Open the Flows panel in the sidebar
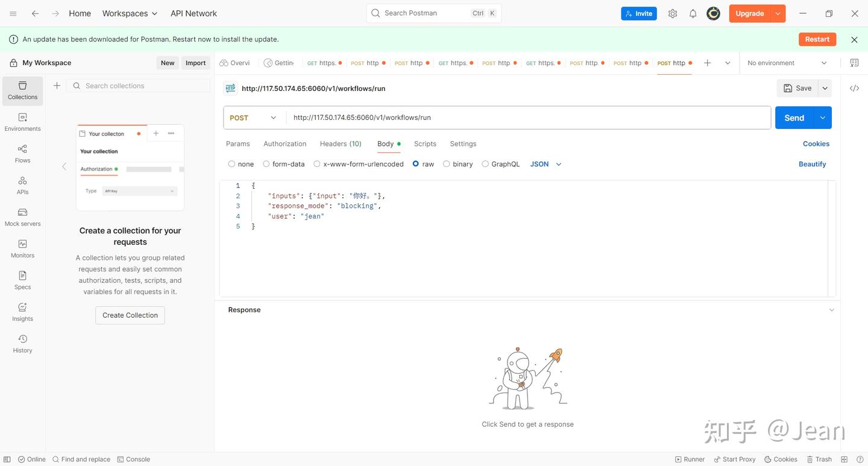 tap(22, 153)
